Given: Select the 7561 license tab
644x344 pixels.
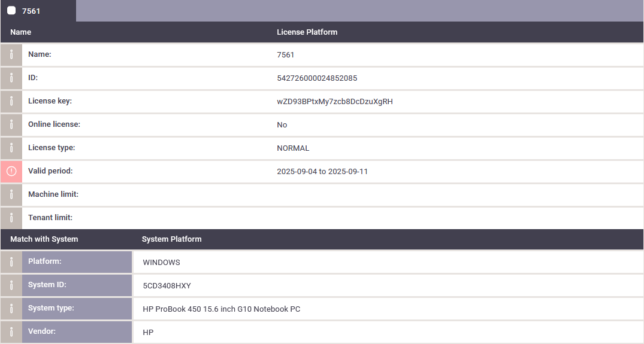Looking at the screenshot, I should [x=38, y=11].
